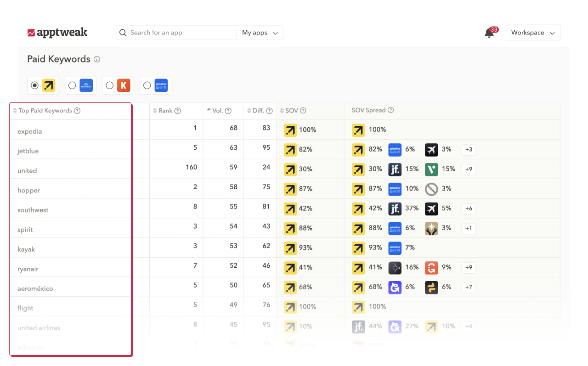Click the keyword "southwest"

pyautogui.click(x=33, y=210)
